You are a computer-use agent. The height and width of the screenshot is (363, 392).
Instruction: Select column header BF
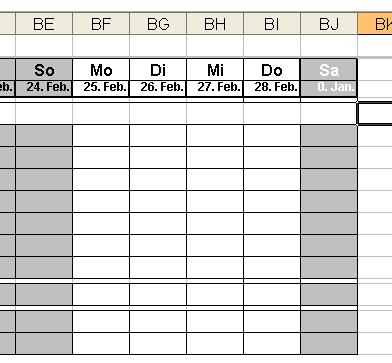coord(101,24)
